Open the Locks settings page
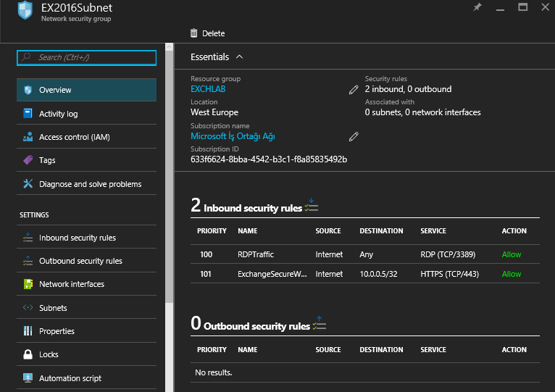 coord(86,354)
